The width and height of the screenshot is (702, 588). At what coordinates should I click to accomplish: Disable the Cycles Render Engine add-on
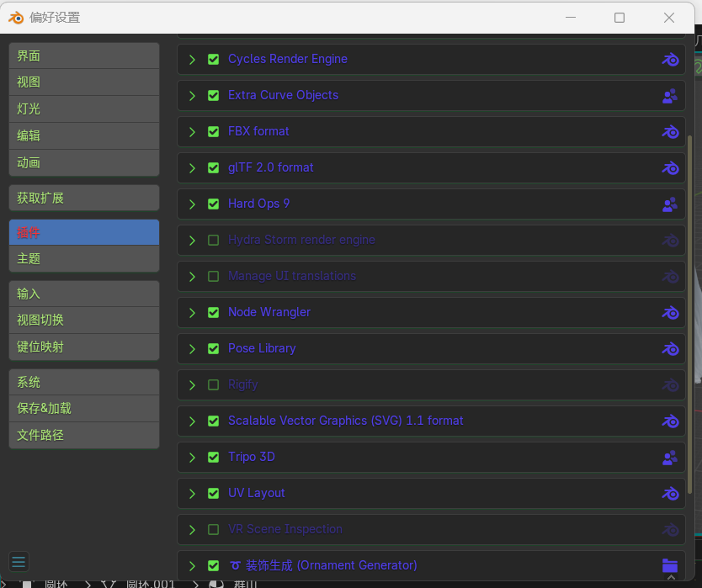(x=214, y=59)
